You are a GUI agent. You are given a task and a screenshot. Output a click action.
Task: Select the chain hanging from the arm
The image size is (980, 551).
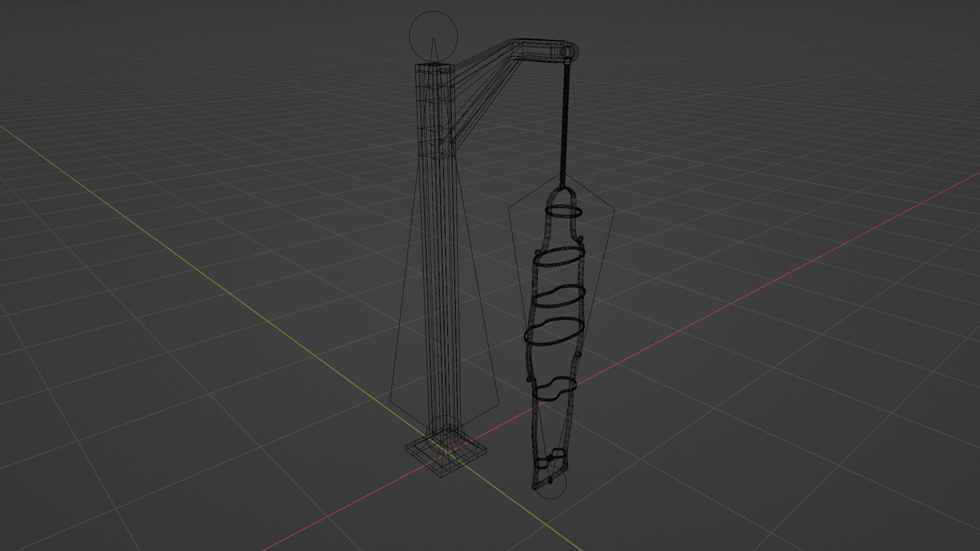566,122
